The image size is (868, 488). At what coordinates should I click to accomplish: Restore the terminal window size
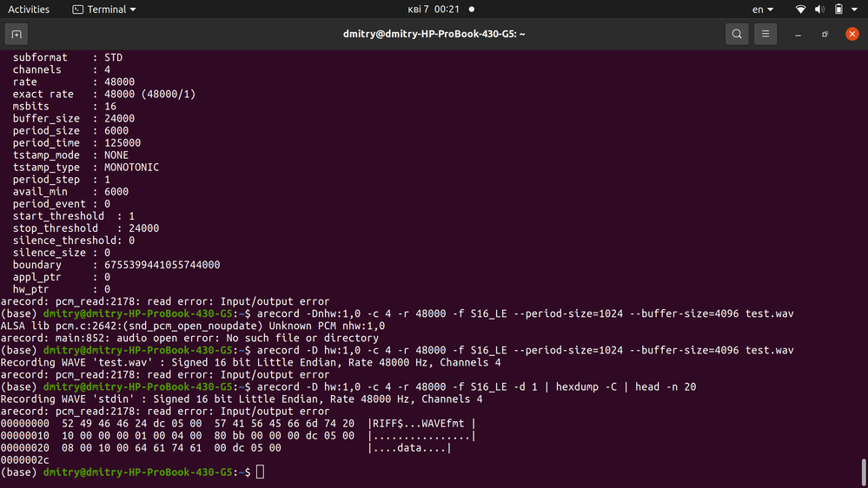click(825, 35)
